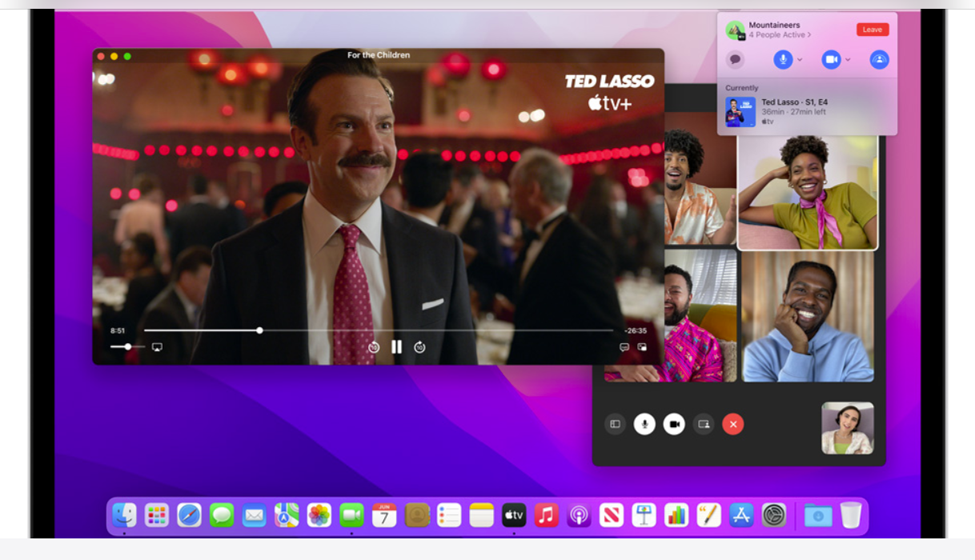Launch Keynote from the Dock

point(644,515)
